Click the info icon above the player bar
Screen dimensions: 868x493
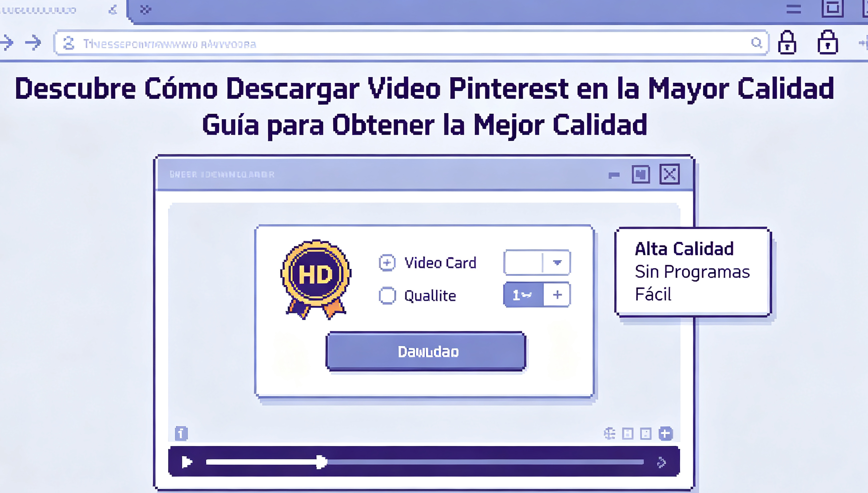(181, 434)
